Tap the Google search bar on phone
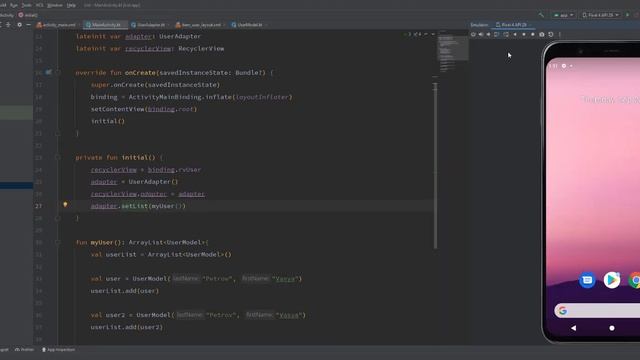 pos(597,311)
